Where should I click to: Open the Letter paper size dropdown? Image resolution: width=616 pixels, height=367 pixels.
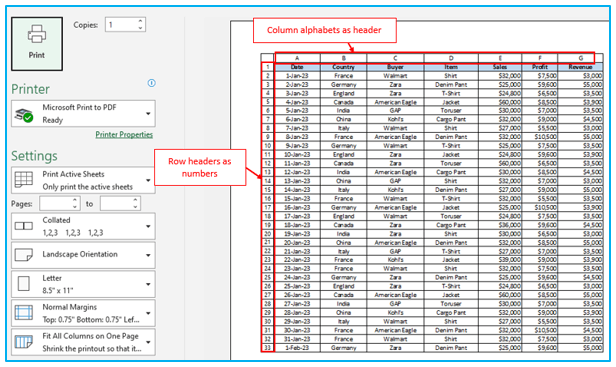[83, 284]
